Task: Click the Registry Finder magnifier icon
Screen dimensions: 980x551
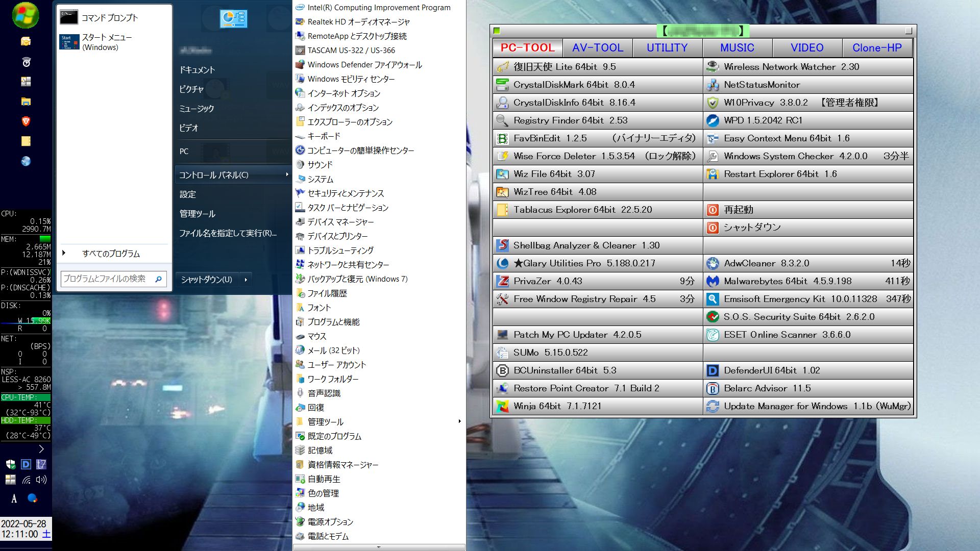Action: pyautogui.click(x=503, y=120)
